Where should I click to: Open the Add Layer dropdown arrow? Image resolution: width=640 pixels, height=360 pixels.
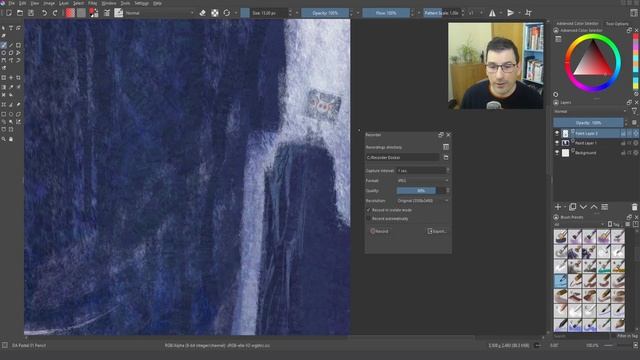(x=564, y=207)
